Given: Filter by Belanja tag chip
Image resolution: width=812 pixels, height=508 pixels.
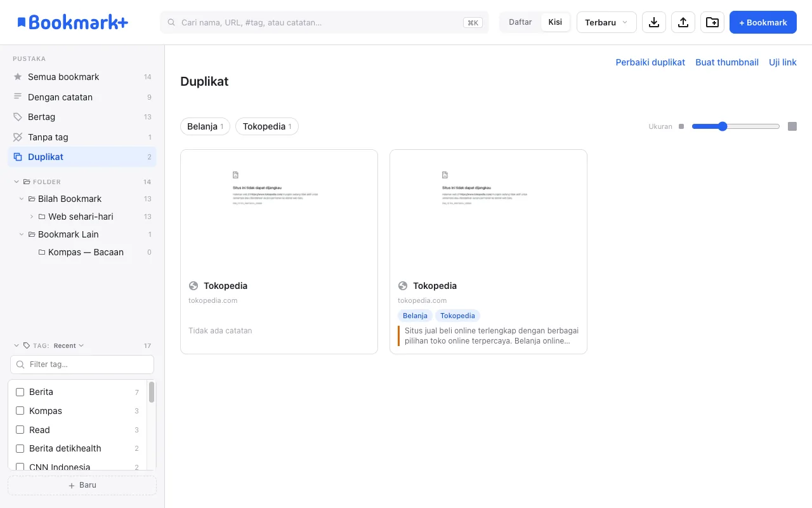Looking at the screenshot, I should pos(205,126).
